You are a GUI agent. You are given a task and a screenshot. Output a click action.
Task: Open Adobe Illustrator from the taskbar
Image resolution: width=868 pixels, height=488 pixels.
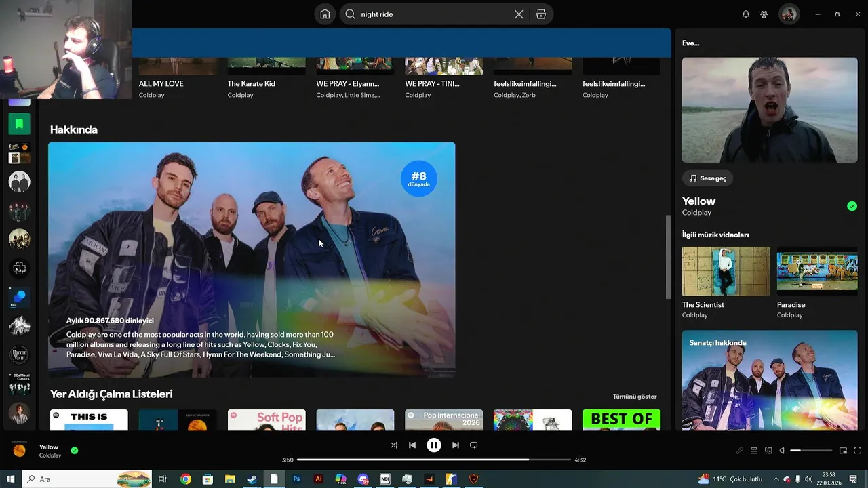click(x=319, y=479)
